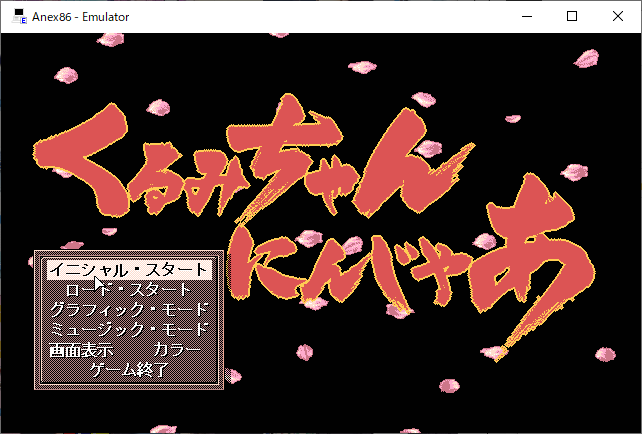
Task: Minimize the Anex86 Emulator window
Action: [527, 16]
